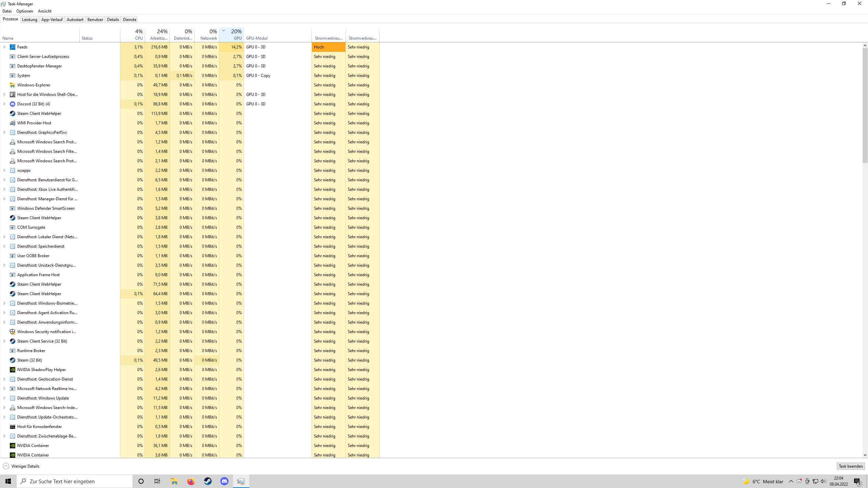Screen dimensions: 868x488
Task: Click Windows Security notification shield icon
Action: [x=13, y=332]
